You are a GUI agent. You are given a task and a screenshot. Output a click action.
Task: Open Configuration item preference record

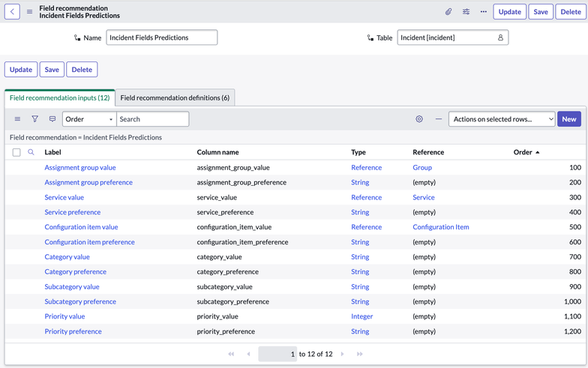(x=90, y=242)
